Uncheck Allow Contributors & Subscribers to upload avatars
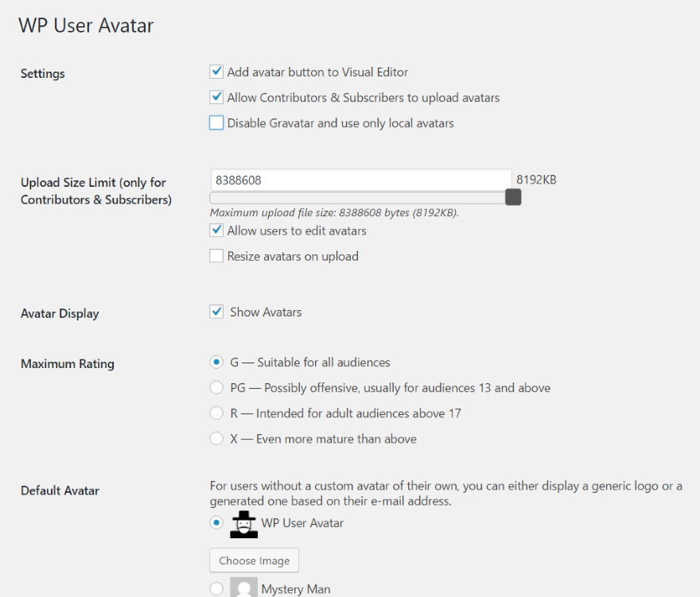The image size is (700, 597). point(216,98)
